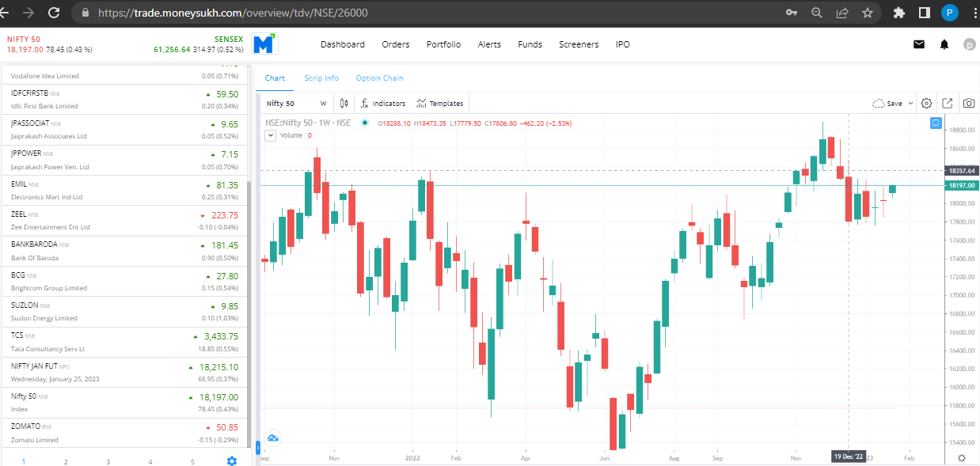The height and width of the screenshot is (466, 980).
Task: Collapse the Volume indicator legend
Action: point(270,135)
